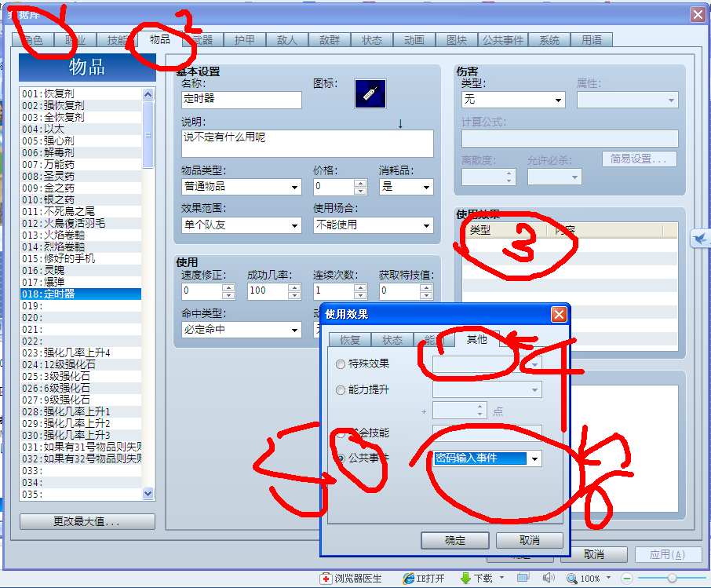Select item 017:爆弹
This screenshot has width=711, height=588.
[81, 282]
